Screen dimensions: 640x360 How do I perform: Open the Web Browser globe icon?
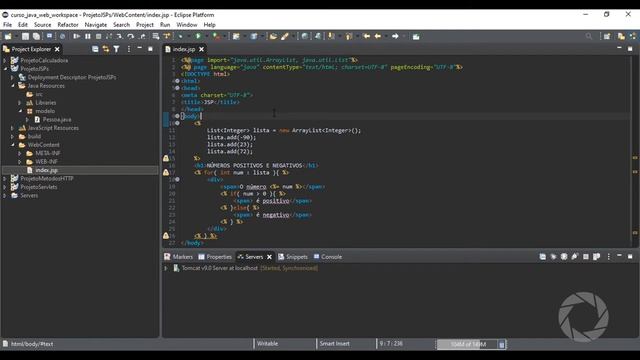[304, 36]
